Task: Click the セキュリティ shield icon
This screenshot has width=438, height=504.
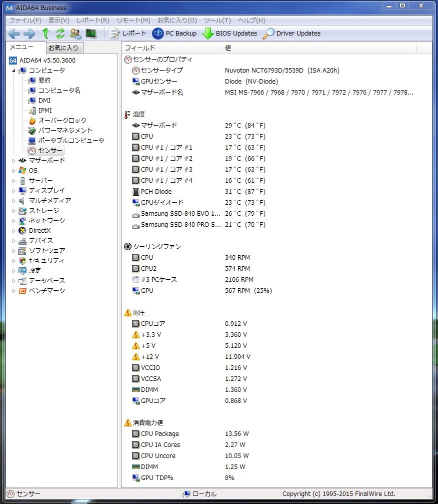Action: pos(22,260)
